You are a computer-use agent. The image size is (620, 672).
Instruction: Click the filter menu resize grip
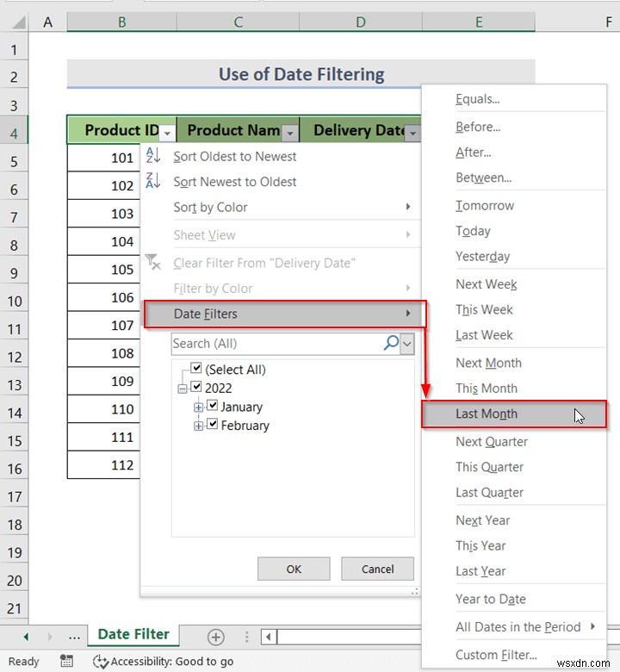[414, 591]
